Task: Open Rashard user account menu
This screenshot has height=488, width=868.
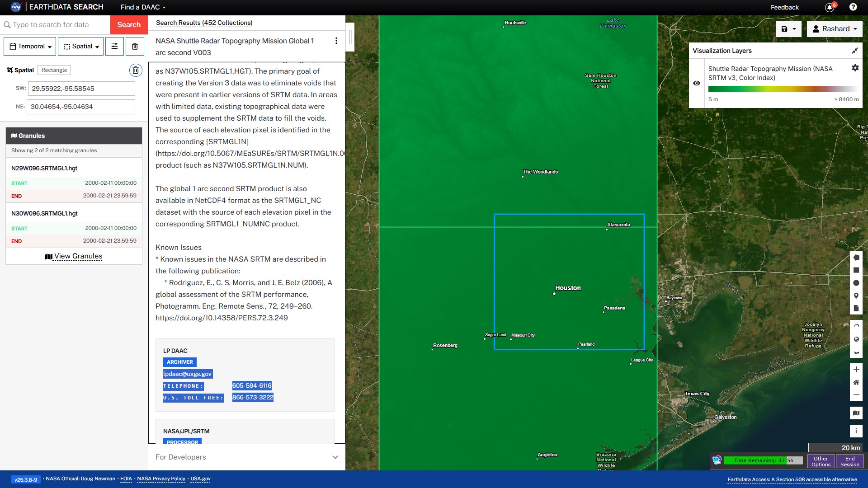Action: pyautogui.click(x=835, y=29)
